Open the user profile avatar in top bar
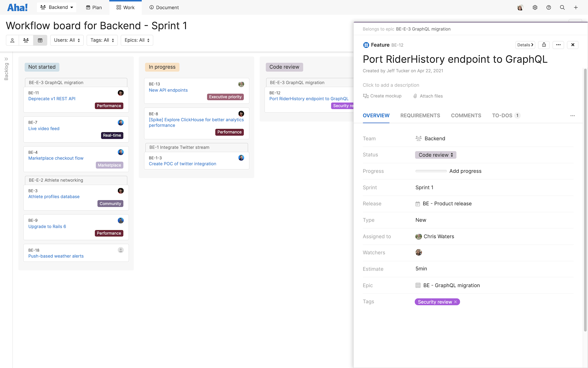The height and width of the screenshot is (368, 588). tap(520, 7)
